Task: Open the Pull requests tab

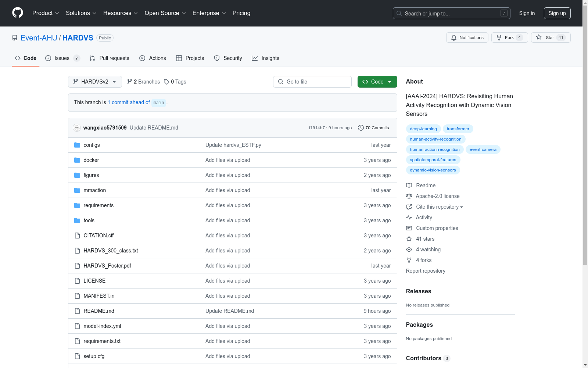Action: (x=109, y=58)
